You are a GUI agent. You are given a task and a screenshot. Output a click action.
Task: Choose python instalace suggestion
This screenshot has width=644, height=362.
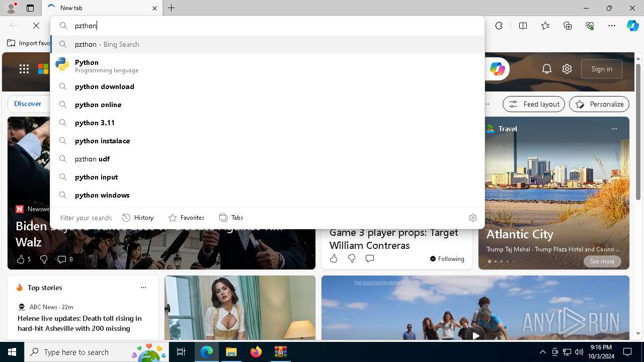coord(267,141)
